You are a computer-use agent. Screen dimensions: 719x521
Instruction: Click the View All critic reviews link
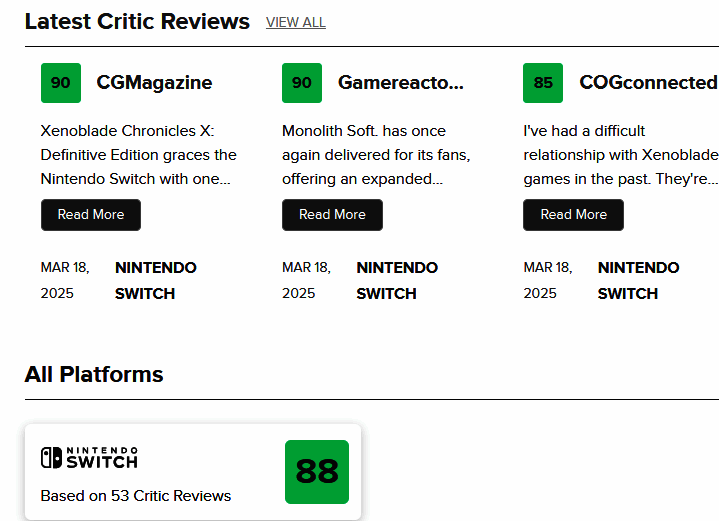point(295,23)
